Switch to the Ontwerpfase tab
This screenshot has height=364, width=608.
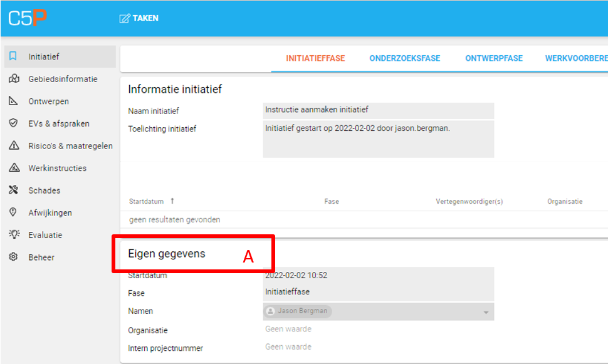[x=493, y=58]
